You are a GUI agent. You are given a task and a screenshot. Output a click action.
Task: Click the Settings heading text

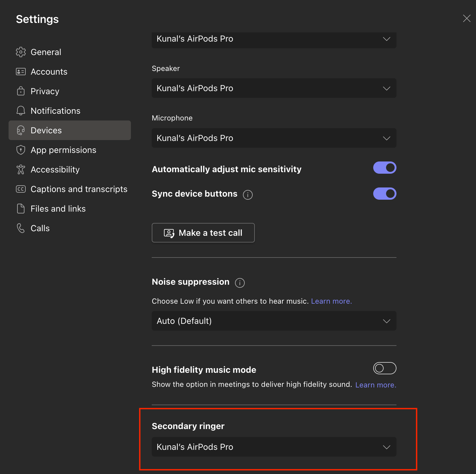pos(37,19)
